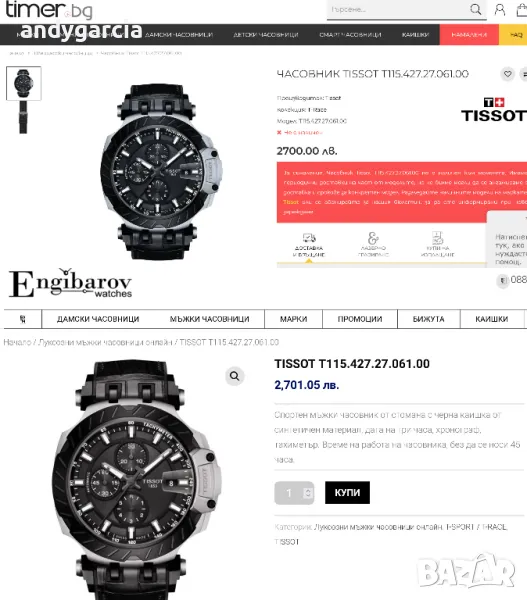Click the buy on installments icon

(437, 238)
